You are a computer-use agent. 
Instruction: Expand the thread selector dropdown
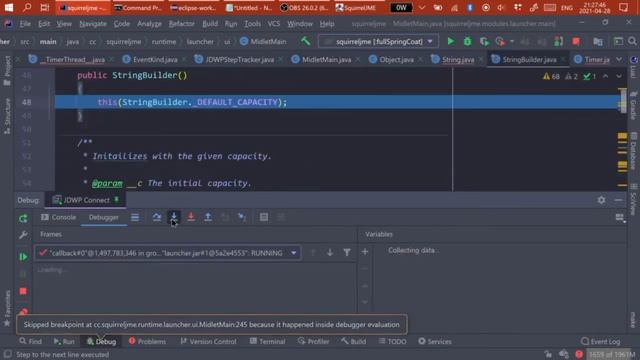pyautogui.click(x=293, y=253)
